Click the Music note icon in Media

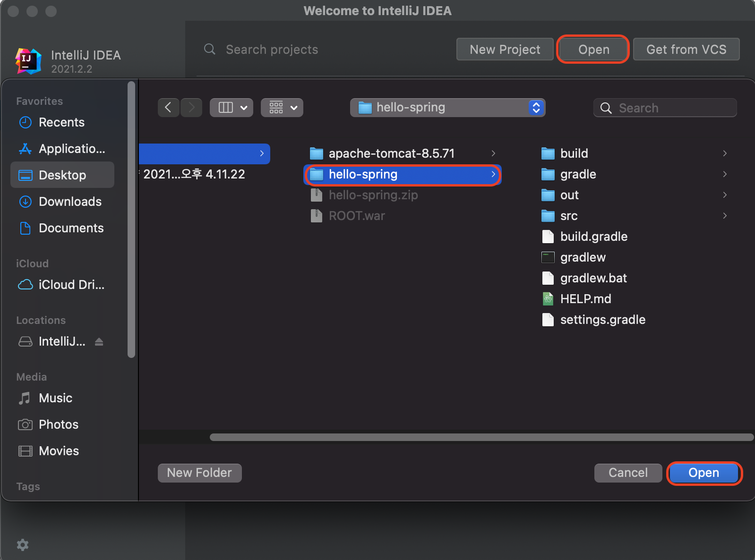point(25,398)
